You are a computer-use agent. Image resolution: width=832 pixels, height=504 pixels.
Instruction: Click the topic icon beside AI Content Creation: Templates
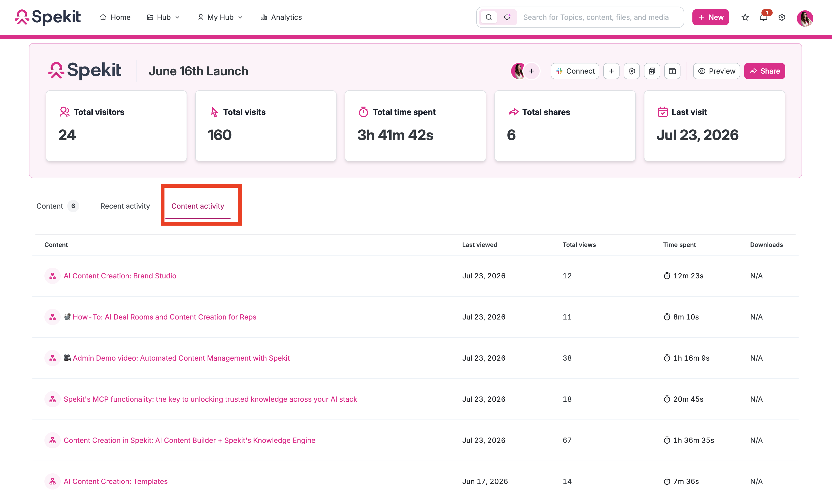pos(52,481)
